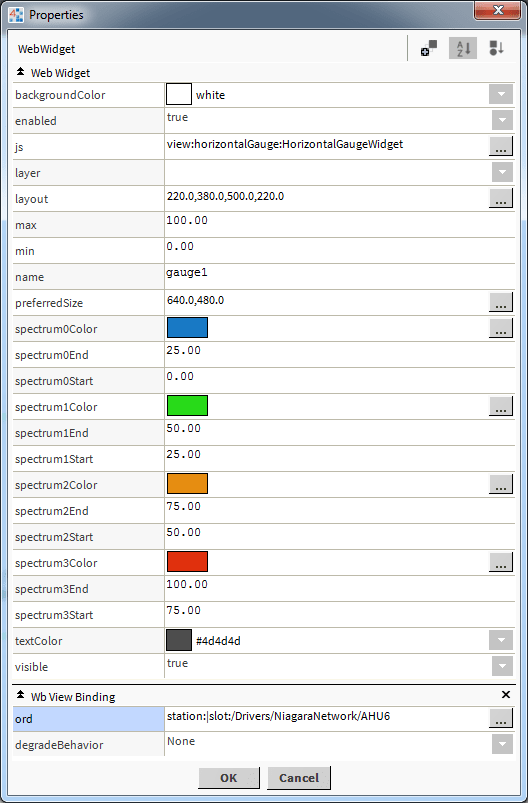Open spectrum0Color editor ellipsis button

point(501,328)
